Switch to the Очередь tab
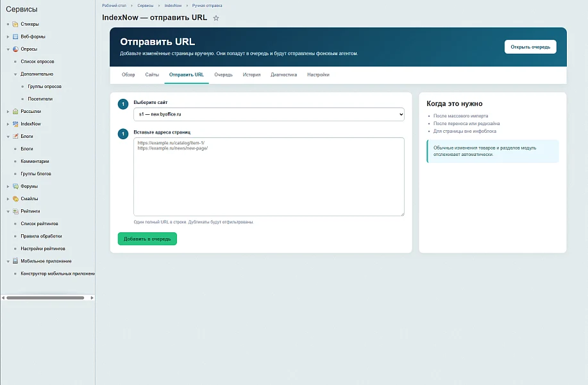 [x=223, y=74]
